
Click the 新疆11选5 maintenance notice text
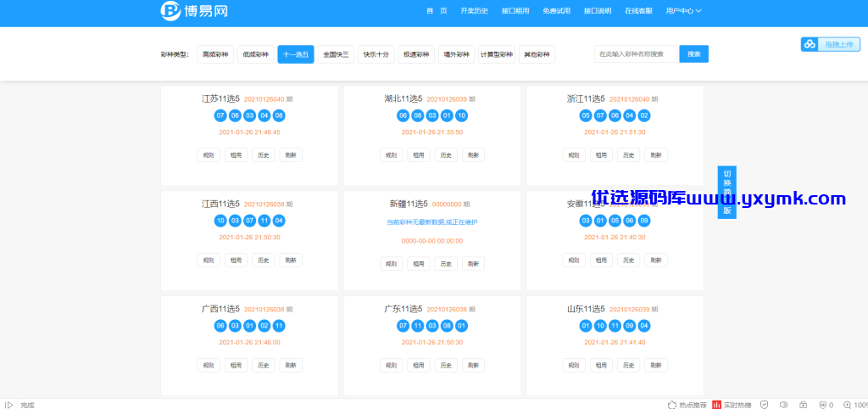coord(431,221)
